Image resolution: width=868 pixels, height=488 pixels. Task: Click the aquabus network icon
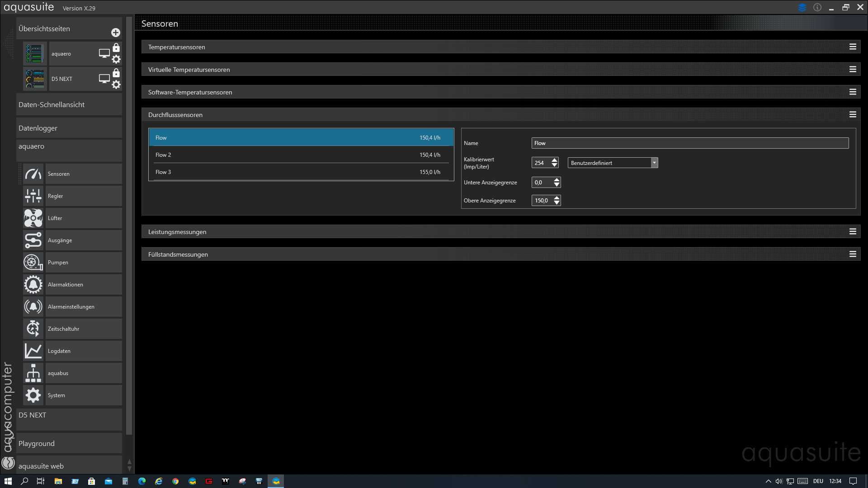point(33,373)
